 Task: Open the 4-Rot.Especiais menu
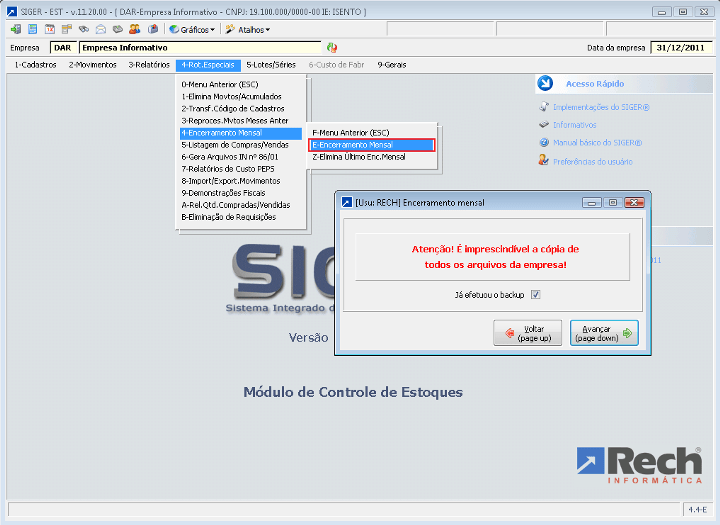(208, 65)
